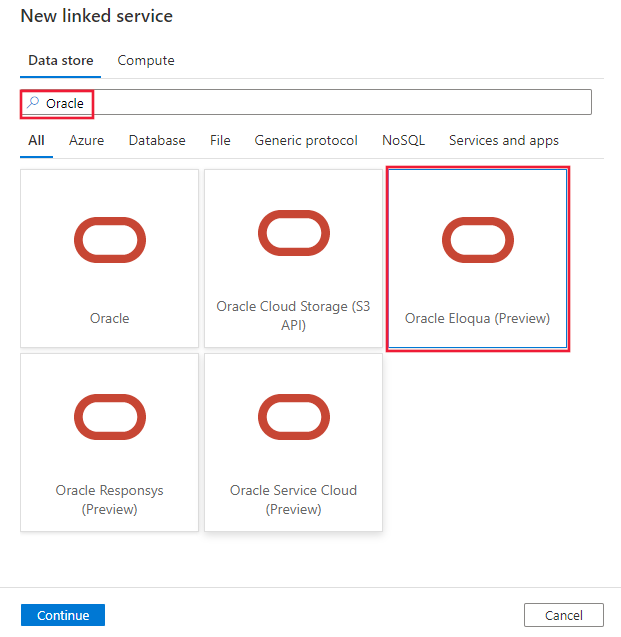Pick the Oracle Service Cloud logo icon
Viewport: 621px width, 637px height.
[x=294, y=417]
